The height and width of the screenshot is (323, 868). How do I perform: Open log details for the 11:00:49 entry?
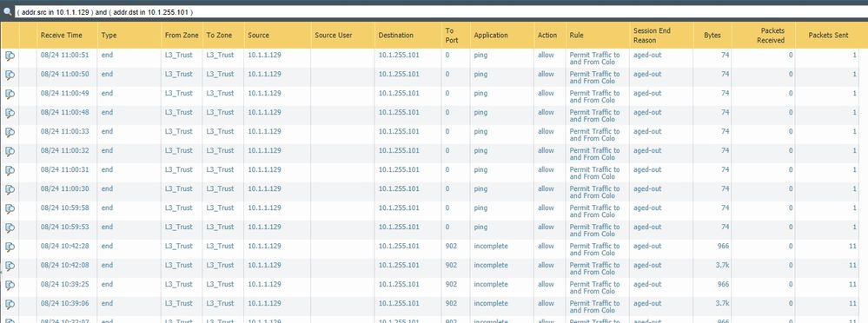[10, 94]
